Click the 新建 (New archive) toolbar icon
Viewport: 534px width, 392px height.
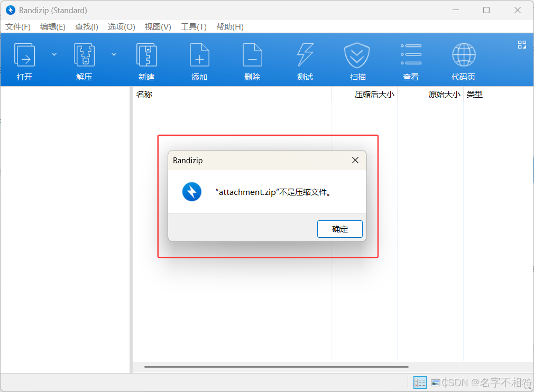pyautogui.click(x=146, y=55)
